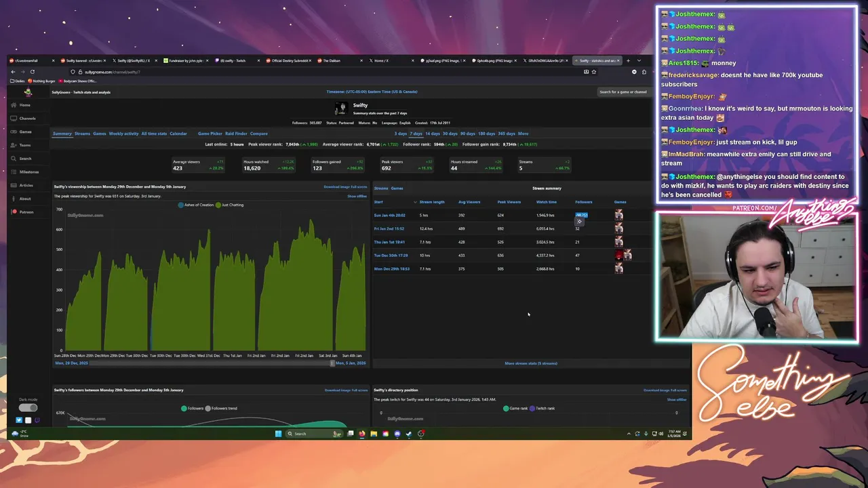868x488 pixels.
Task: Open File Explorer from taskbar
Action: (374, 434)
